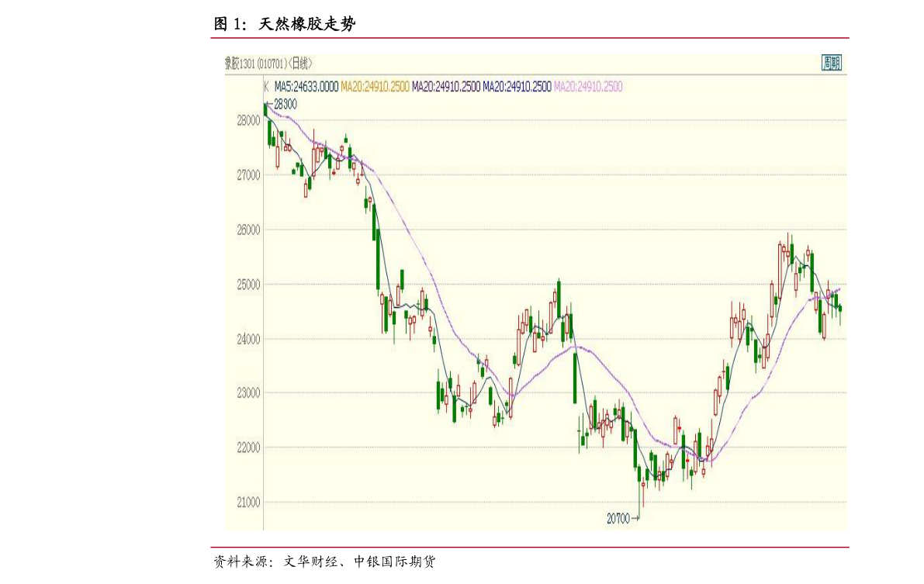Click the 20700 low price marker
The width and height of the screenshot is (924, 584).
click(622, 519)
